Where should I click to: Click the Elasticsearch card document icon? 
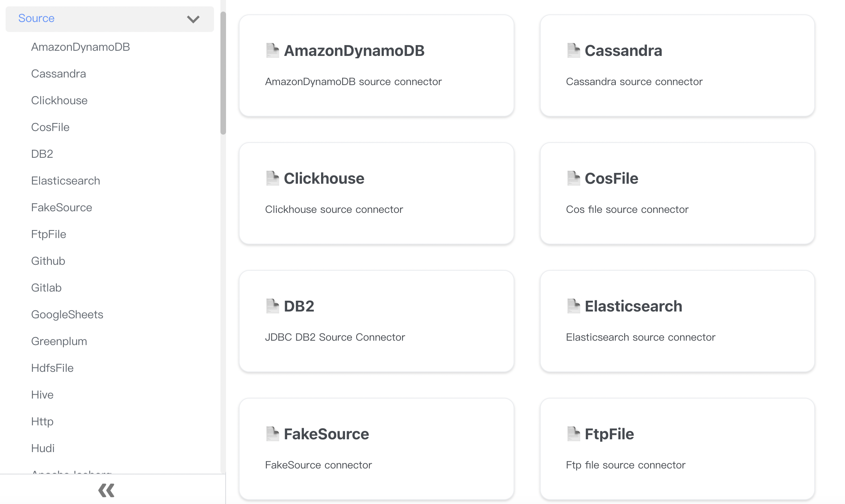pyautogui.click(x=573, y=306)
